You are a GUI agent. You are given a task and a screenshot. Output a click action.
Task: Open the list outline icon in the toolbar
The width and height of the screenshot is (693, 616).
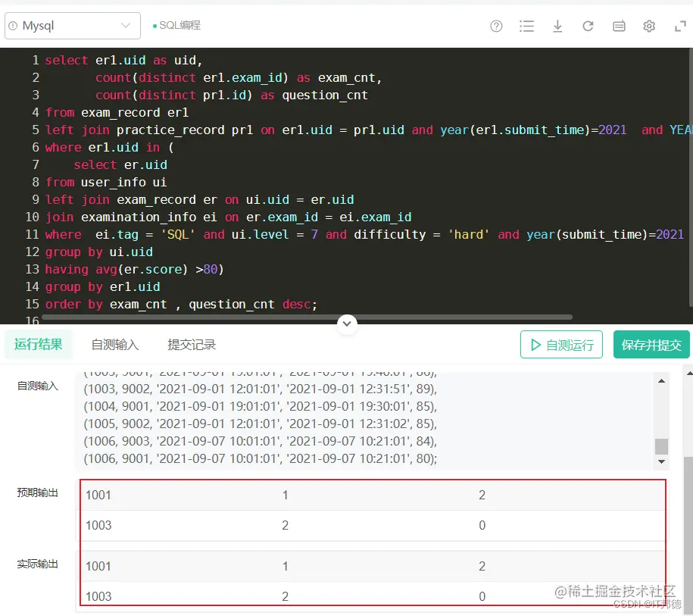click(526, 26)
